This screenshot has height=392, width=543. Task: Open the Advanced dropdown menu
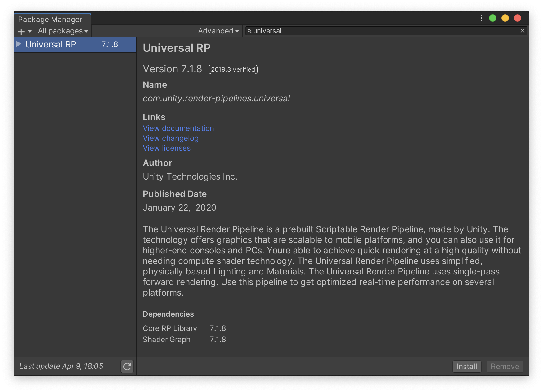pos(218,31)
